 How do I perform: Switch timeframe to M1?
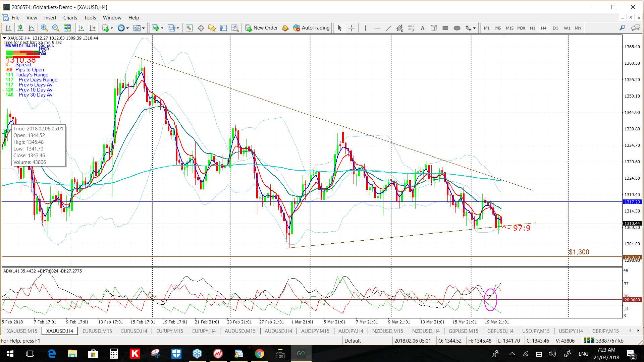487,28
